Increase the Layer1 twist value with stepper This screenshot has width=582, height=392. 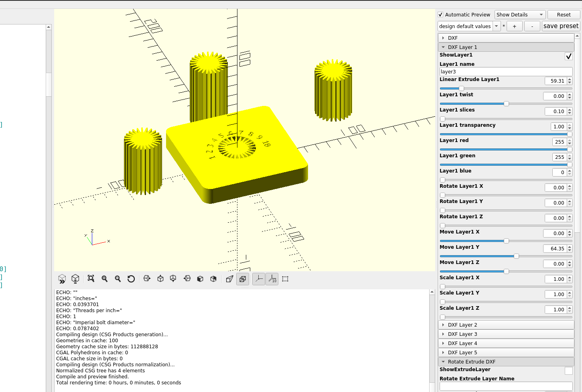click(x=570, y=94)
